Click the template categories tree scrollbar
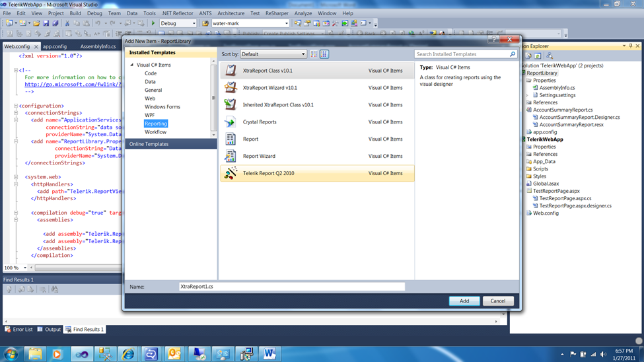644x362 pixels. [x=213, y=98]
